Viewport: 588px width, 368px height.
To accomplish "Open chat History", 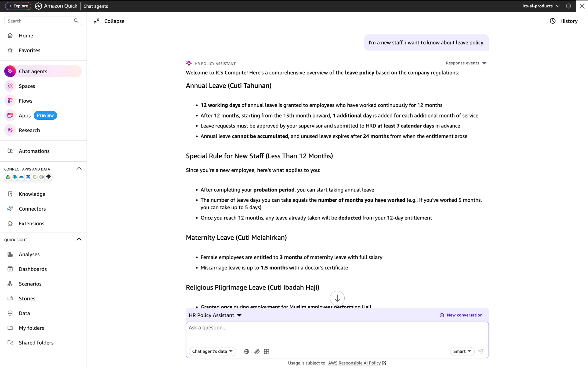I will coord(564,21).
